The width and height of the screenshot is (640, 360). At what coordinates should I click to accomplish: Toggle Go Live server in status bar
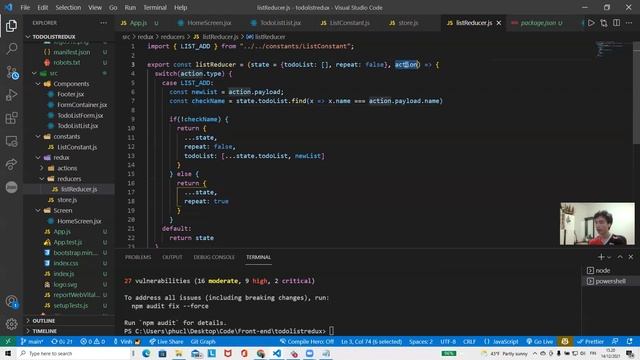pos(540,342)
